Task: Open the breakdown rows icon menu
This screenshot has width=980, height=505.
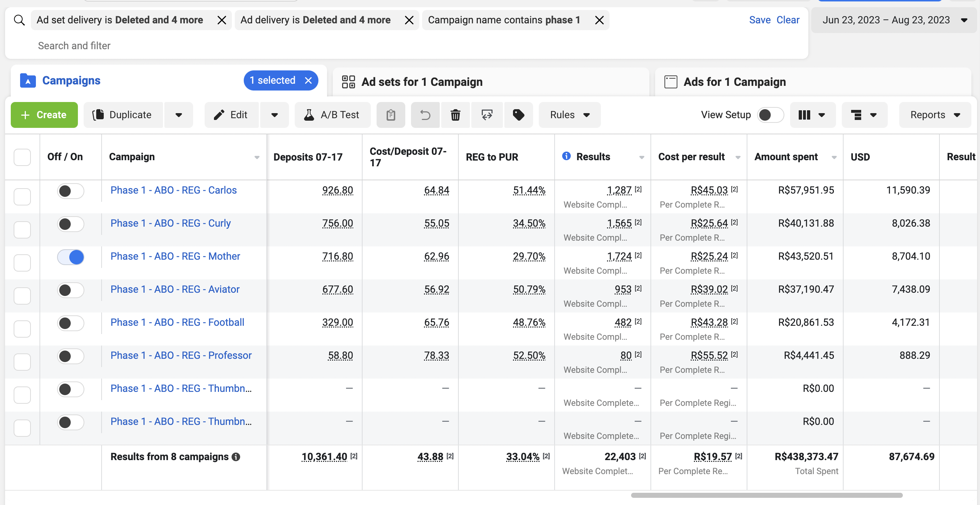Action: (x=864, y=115)
